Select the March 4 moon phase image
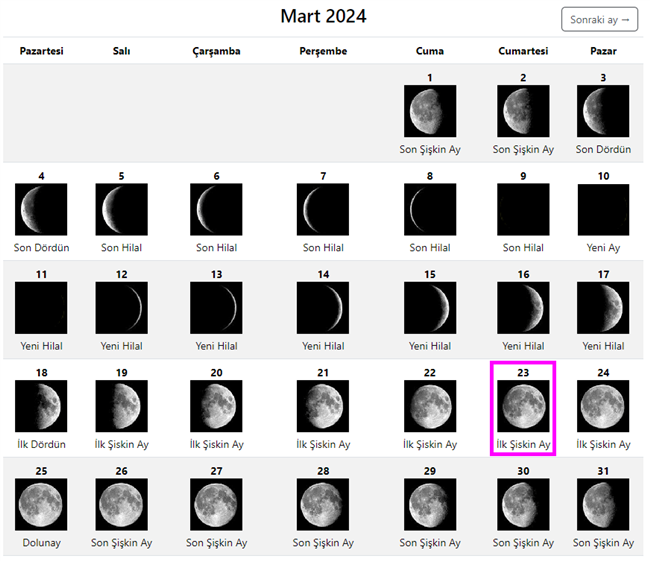 [41, 209]
